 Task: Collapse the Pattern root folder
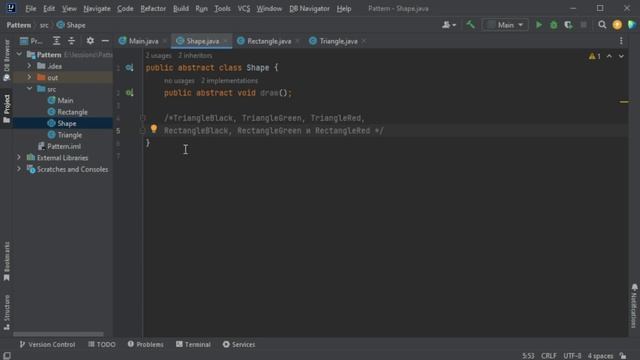[19, 54]
